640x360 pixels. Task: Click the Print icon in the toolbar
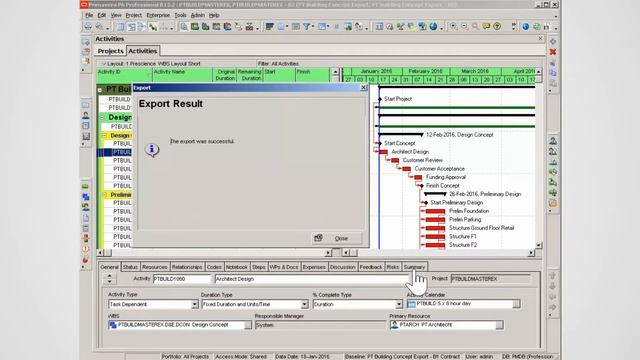click(88, 27)
